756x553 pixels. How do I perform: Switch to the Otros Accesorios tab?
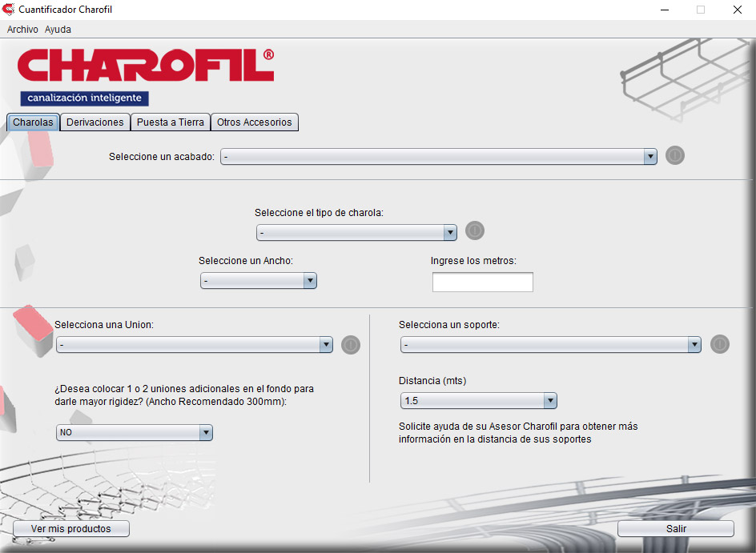pyautogui.click(x=255, y=122)
